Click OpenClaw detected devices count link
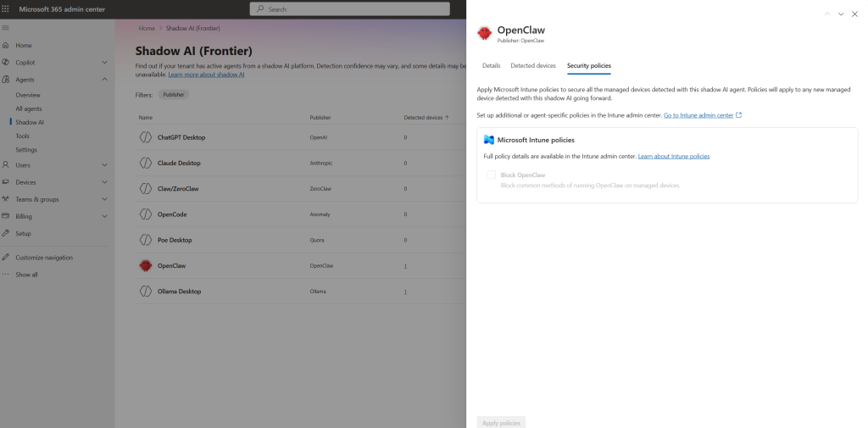 coord(405,266)
